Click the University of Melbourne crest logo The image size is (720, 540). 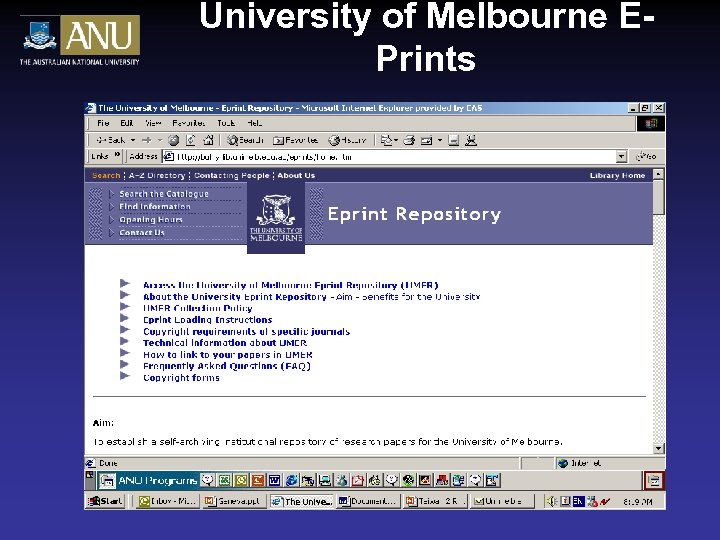(x=276, y=218)
